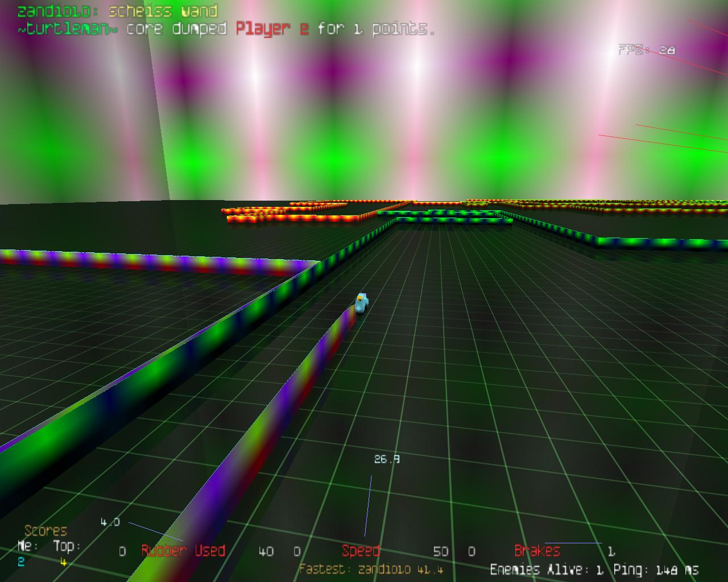The height and width of the screenshot is (582, 728).
Task: Click the '~turtleman~ core dumped Player 2' message
Action: tap(226, 29)
